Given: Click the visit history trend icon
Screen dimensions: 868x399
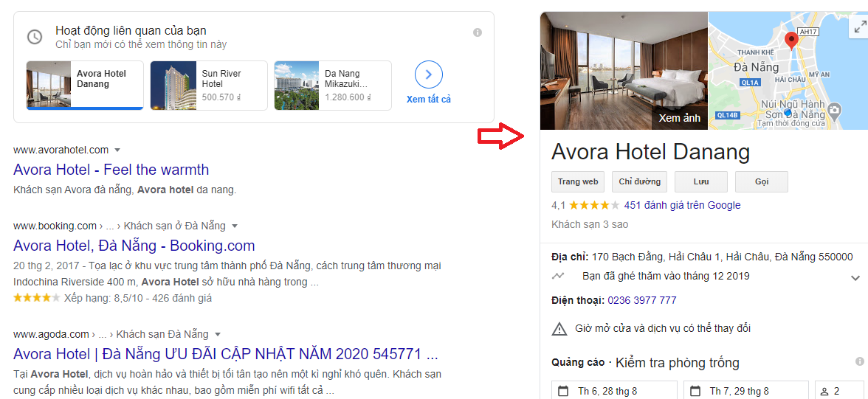Looking at the screenshot, I should point(558,275).
